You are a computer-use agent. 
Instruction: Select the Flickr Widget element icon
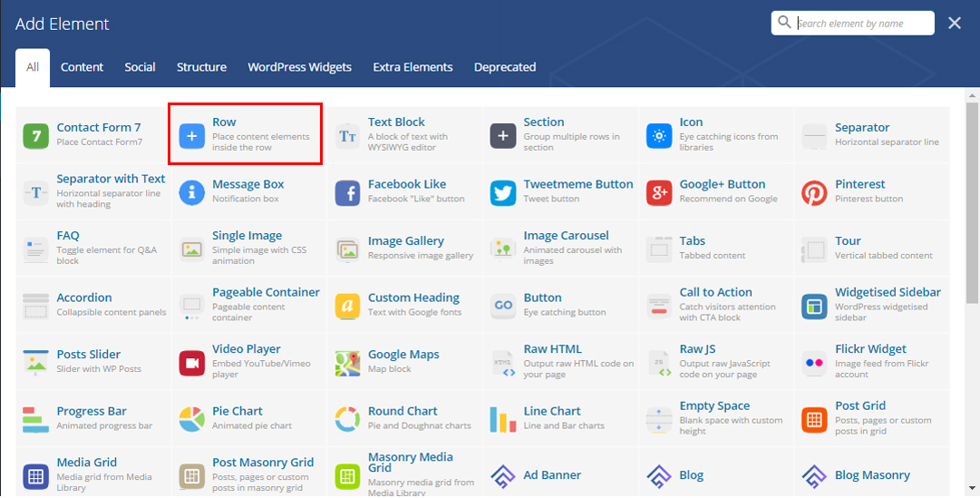(814, 364)
